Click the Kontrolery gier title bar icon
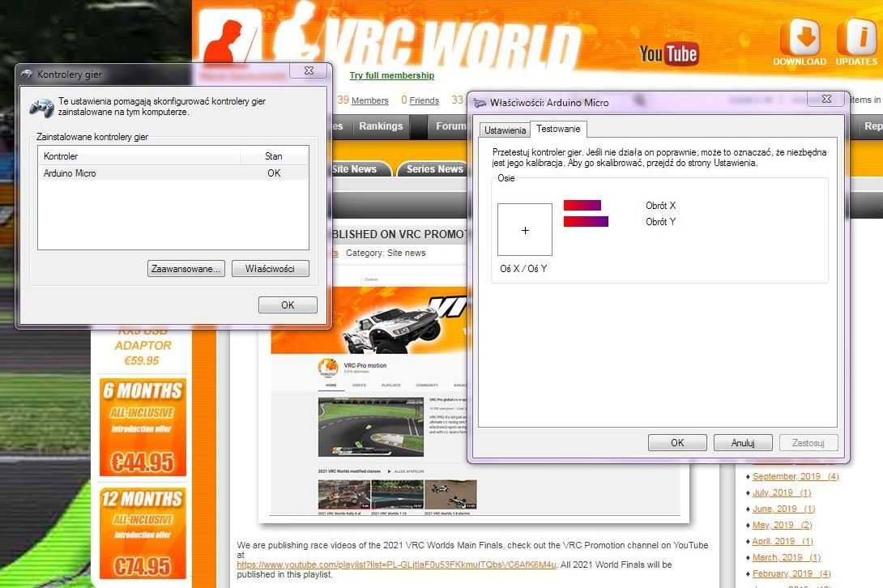This screenshot has height=588, width=883. click(27, 74)
